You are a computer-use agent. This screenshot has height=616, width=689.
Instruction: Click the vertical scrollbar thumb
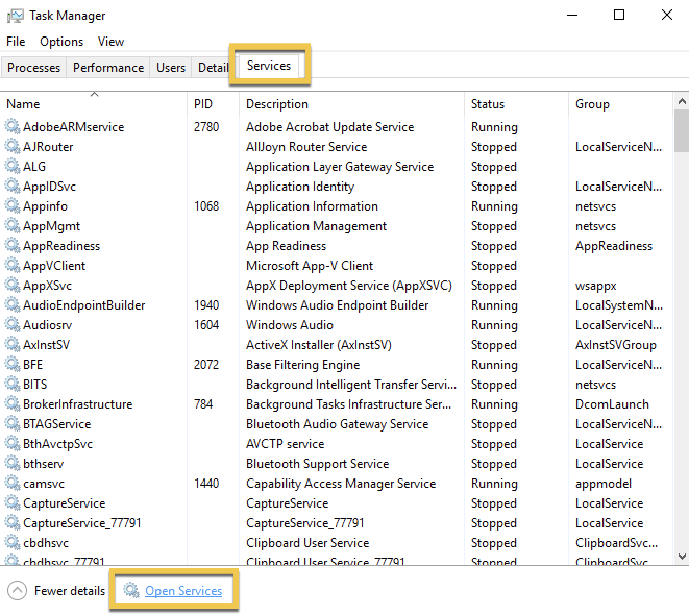pyautogui.click(x=681, y=131)
